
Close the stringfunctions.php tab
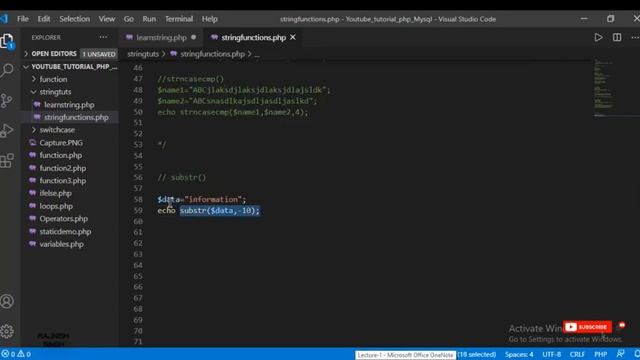[293, 37]
